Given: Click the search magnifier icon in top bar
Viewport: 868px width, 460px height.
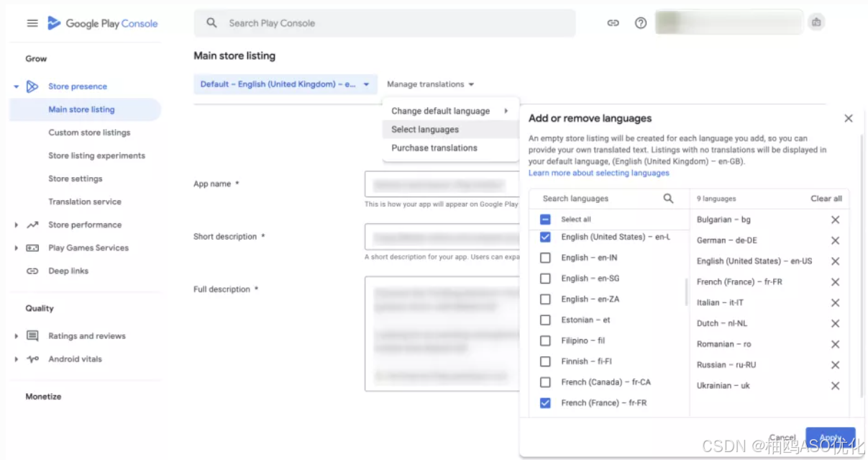Looking at the screenshot, I should pyautogui.click(x=211, y=23).
